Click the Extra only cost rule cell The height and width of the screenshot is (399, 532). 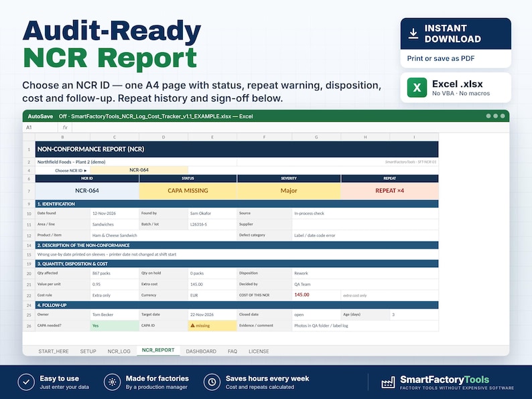pos(115,295)
